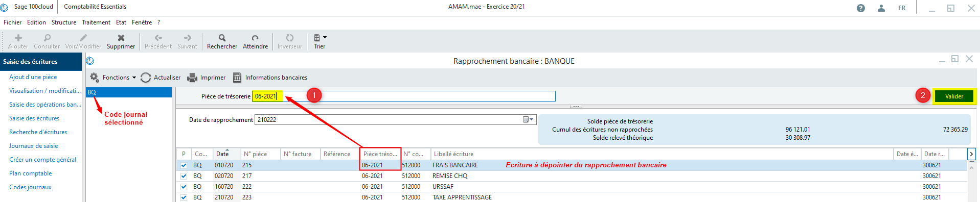Open Saisie des écritures link
Viewport: 980px width, 202px height.
pyautogui.click(x=34, y=118)
